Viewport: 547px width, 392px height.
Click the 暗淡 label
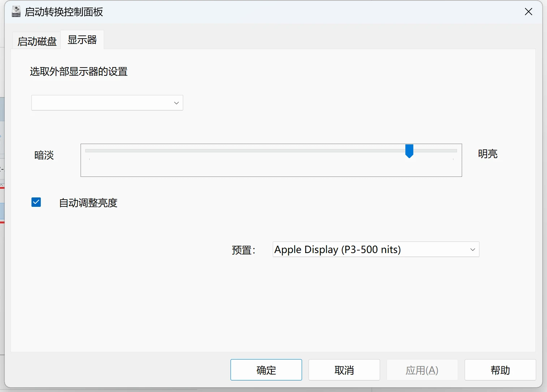[x=44, y=155]
